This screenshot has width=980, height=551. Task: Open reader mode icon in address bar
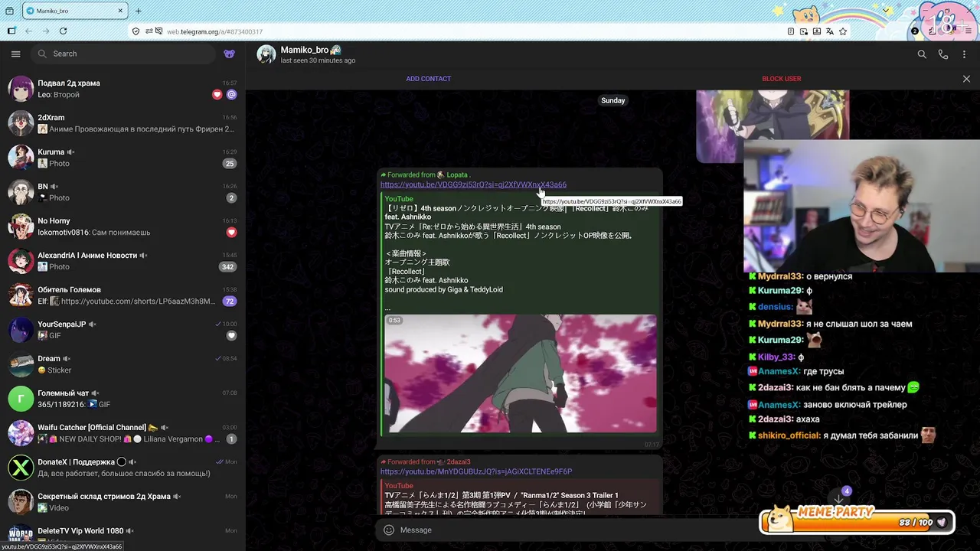click(x=791, y=31)
